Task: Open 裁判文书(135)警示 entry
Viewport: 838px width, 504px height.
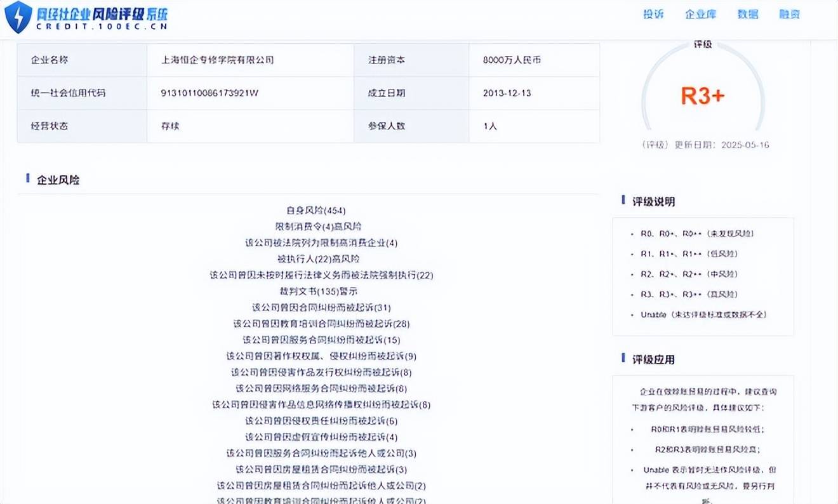Action: pyautogui.click(x=319, y=291)
